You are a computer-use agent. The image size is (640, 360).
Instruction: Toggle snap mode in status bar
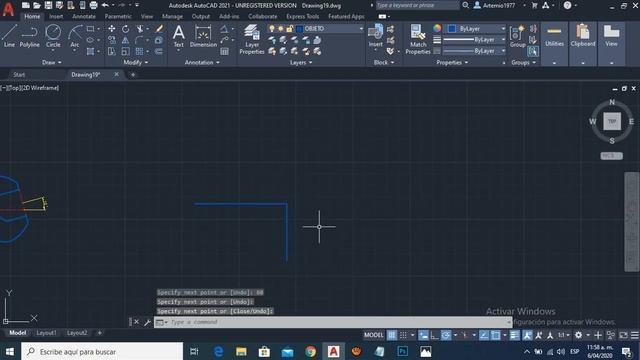(x=403, y=335)
